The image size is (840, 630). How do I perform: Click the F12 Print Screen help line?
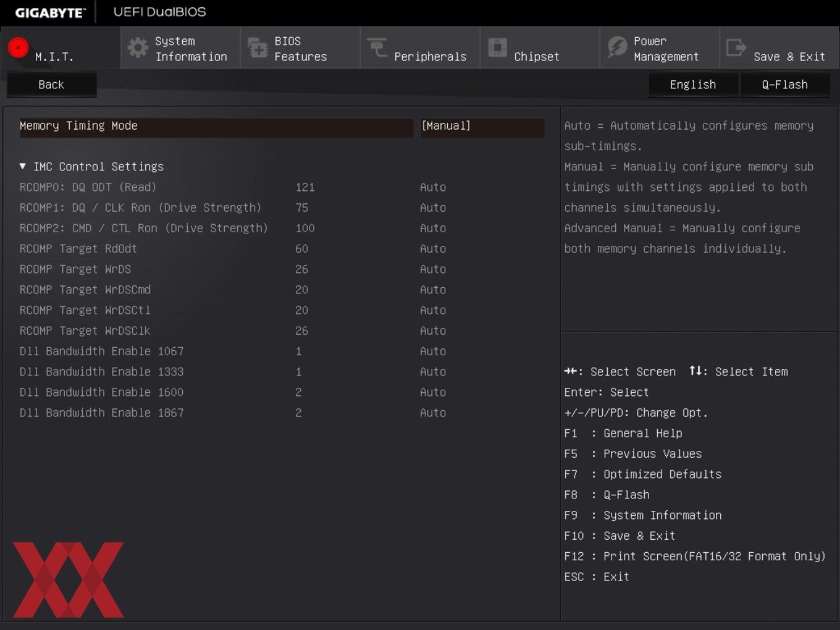(695, 556)
